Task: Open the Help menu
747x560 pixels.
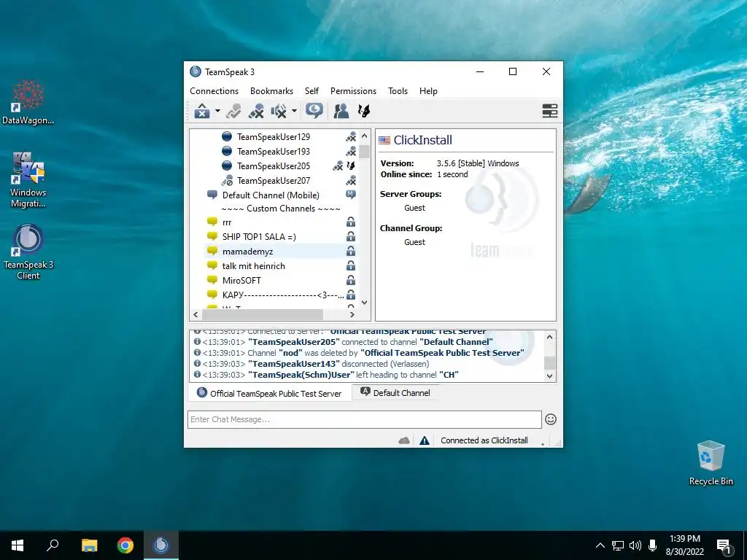Action: pyautogui.click(x=428, y=91)
